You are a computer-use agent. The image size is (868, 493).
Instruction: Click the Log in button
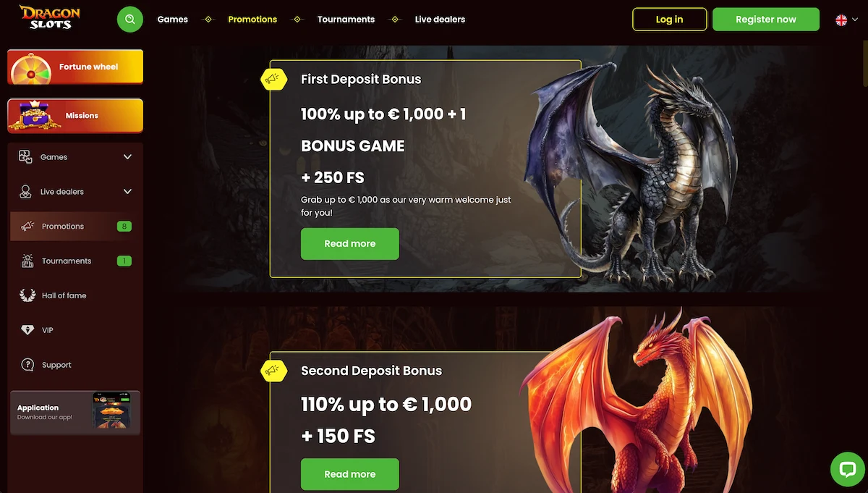[x=669, y=20]
